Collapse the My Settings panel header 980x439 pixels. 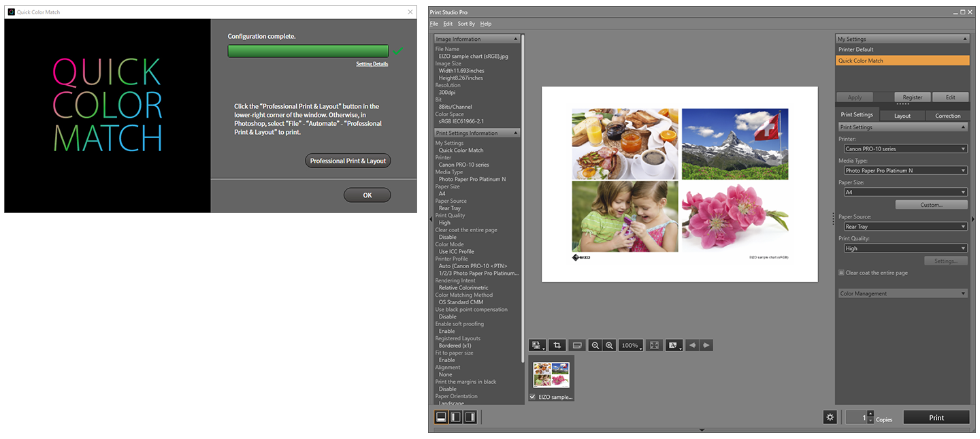(902, 39)
